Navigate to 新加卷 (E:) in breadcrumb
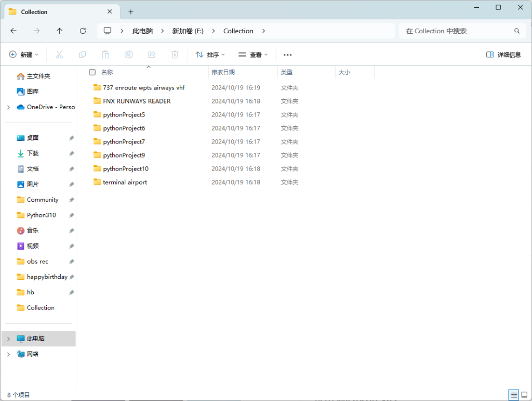The height and width of the screenshot is (401, 532). pos(188,31)
